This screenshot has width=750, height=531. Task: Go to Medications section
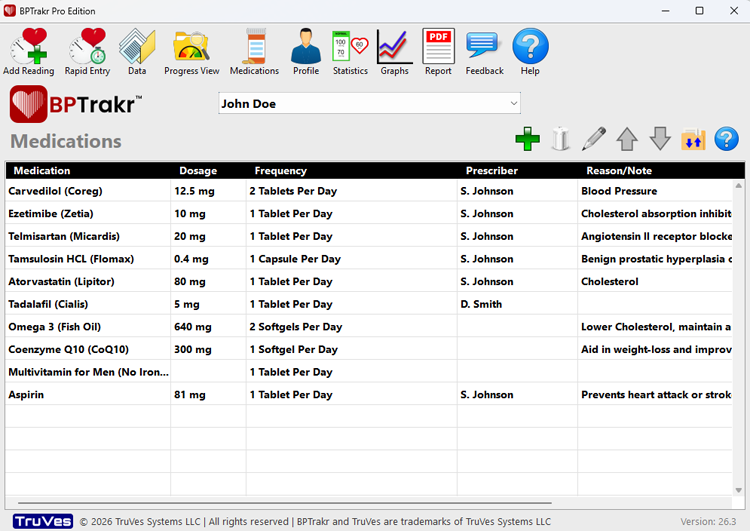254,52
